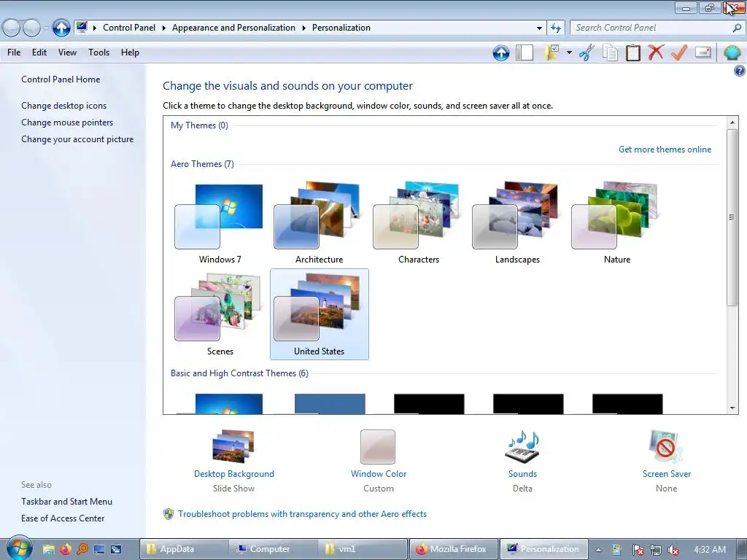Open Change desktop icons link

coord(64,106)
